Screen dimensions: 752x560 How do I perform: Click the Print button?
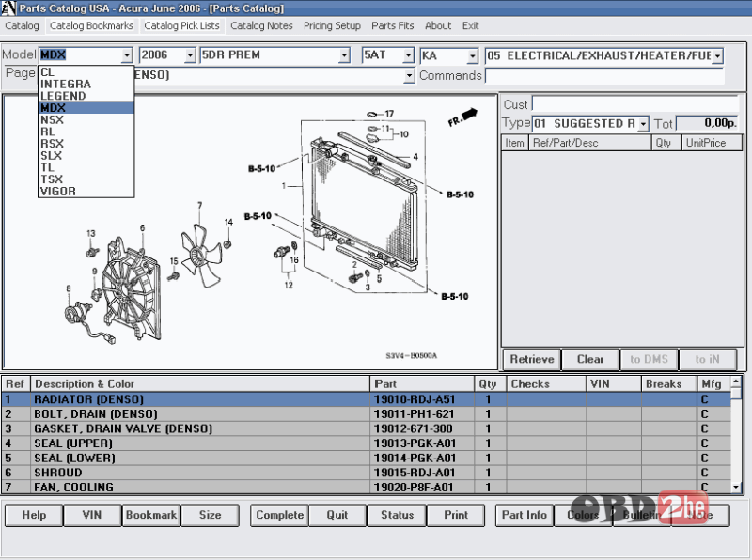(x=456, y=515)
